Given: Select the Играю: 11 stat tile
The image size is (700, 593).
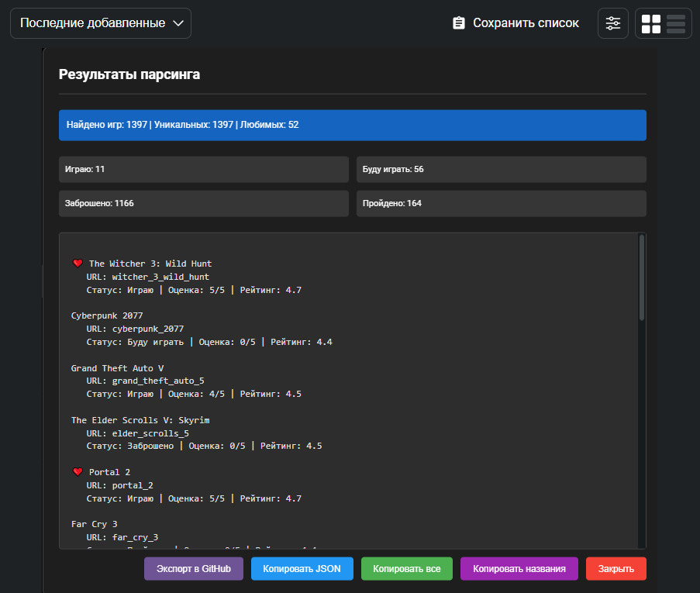Looking at the screenshot, I should pos(203,169).
